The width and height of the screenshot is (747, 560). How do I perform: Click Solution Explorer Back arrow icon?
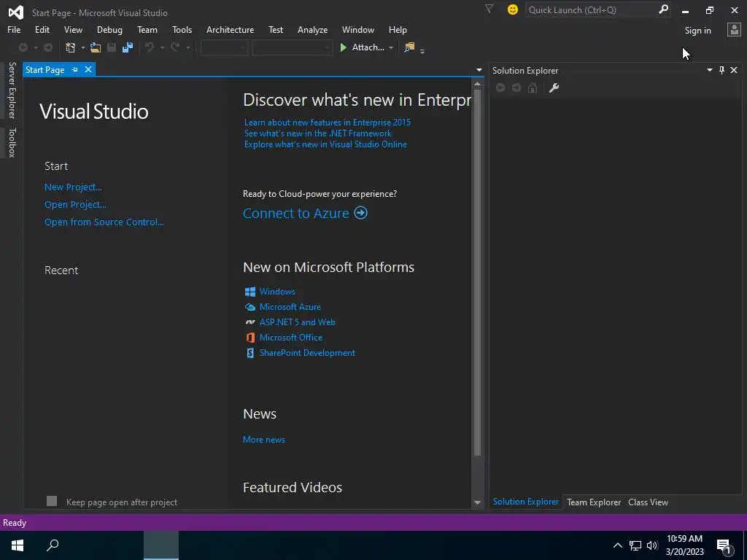coord(500,87)
